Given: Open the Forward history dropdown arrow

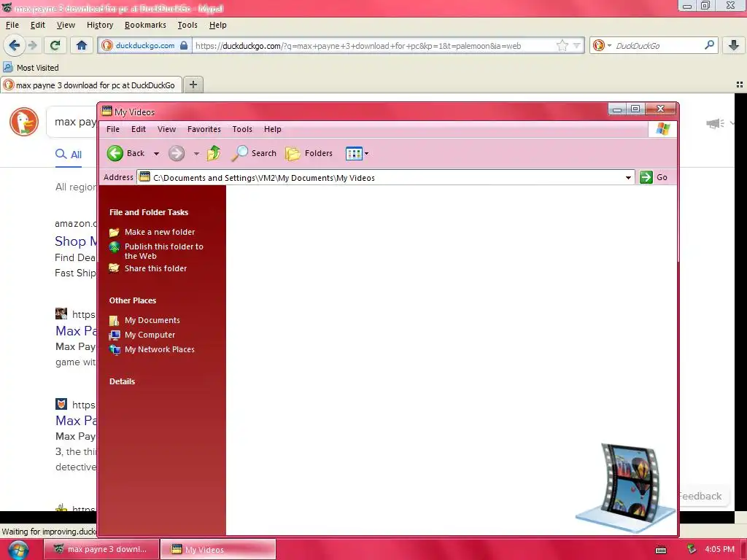Looking at the screenshot, I should [x=196, y=154].
